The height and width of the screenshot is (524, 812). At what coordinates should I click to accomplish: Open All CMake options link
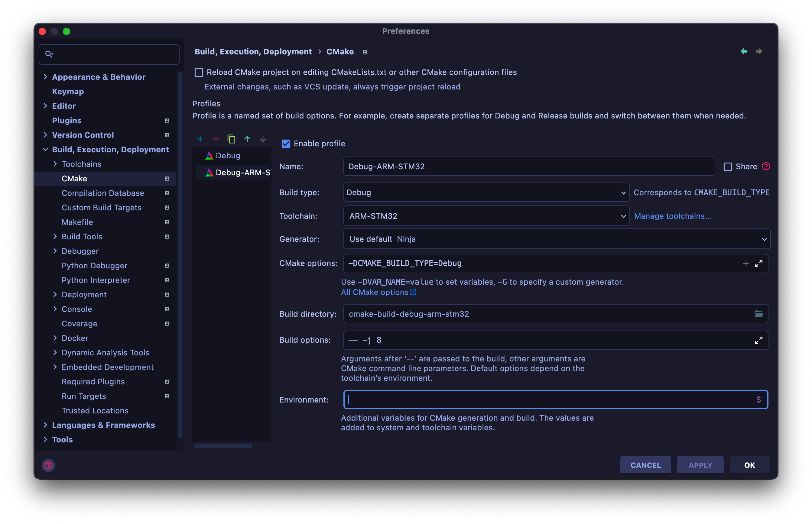(378, 292)
